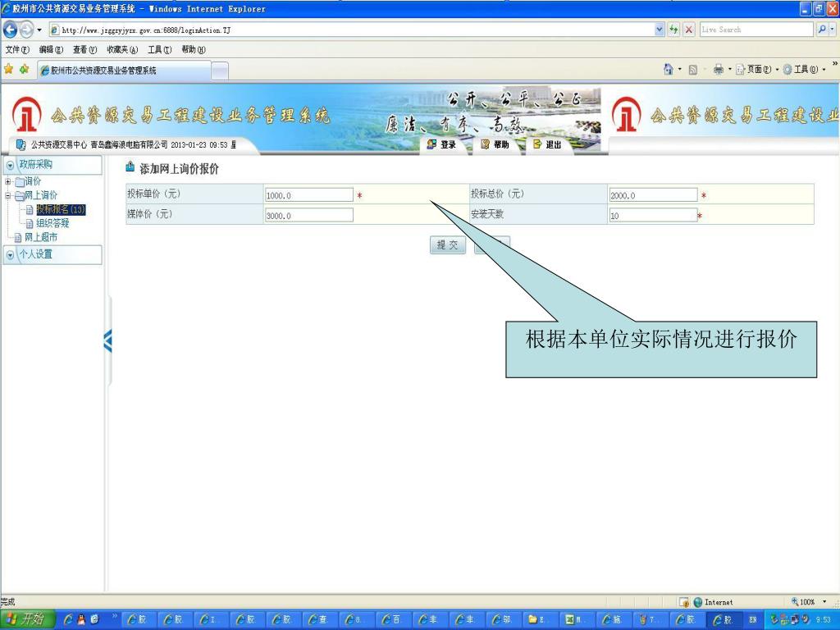Switch to the 百 IE window in taskbar
Screen dimensions: 840x630
[395, 619]
